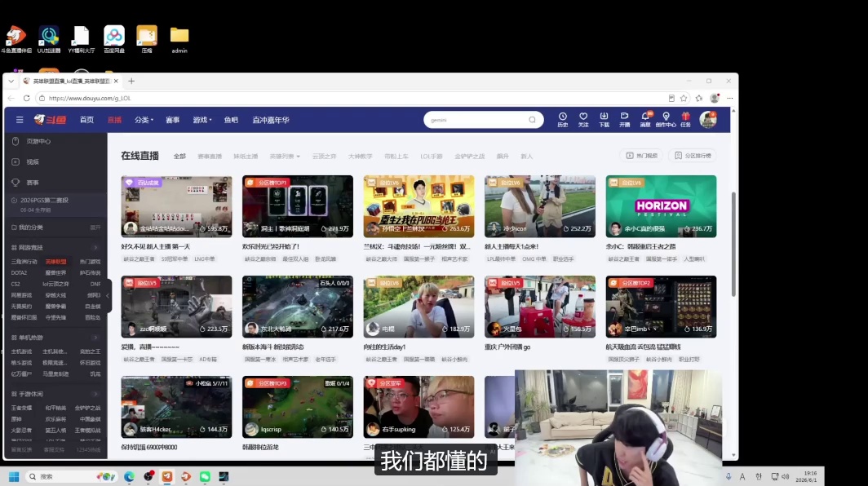Open the 消息 notification bell
This screenshot has width=868, height=486.
click(645, 120)
